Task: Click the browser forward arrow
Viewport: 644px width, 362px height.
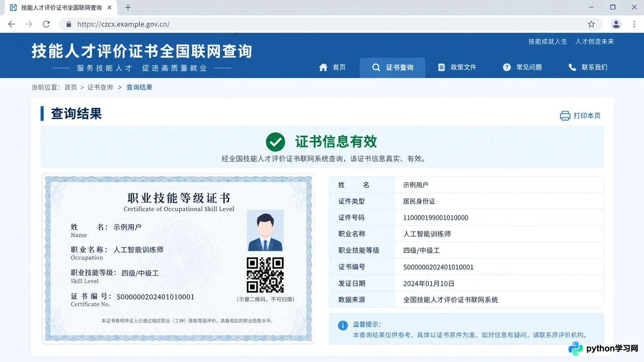Action: pos(29,24)
